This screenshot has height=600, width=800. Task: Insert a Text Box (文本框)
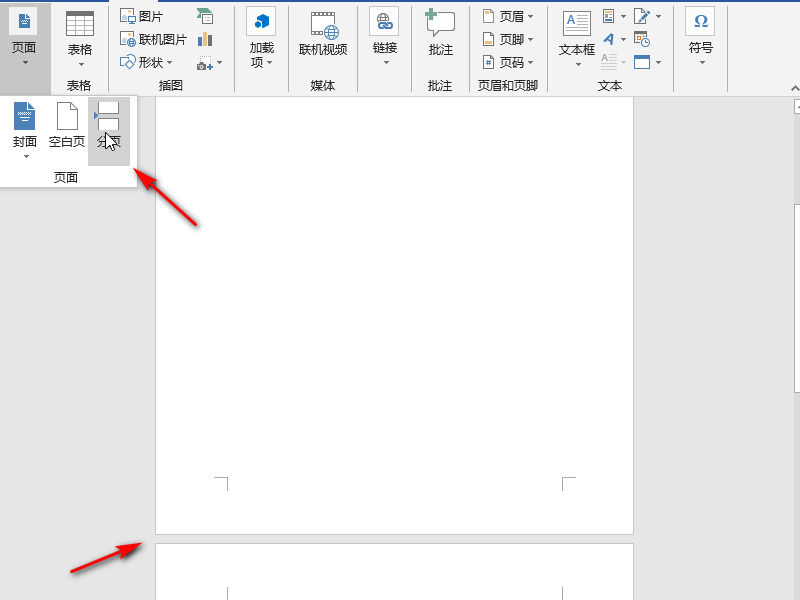tap(577, 39)
